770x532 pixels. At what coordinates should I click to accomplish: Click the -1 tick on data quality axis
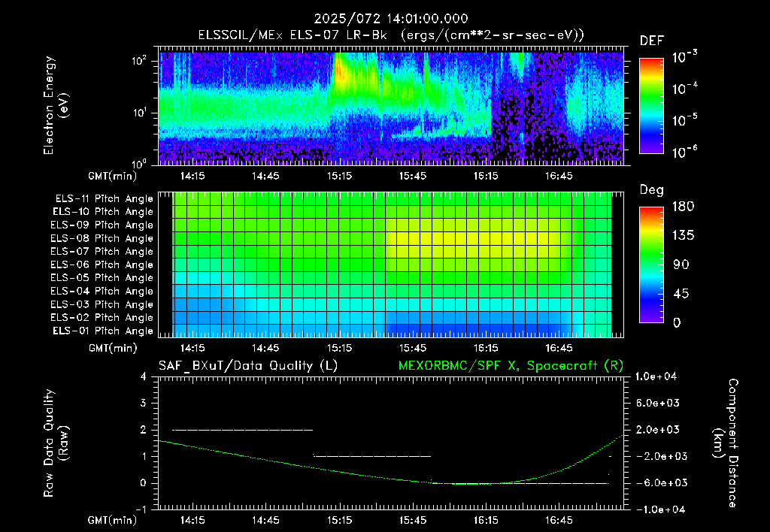pos(141,509)
